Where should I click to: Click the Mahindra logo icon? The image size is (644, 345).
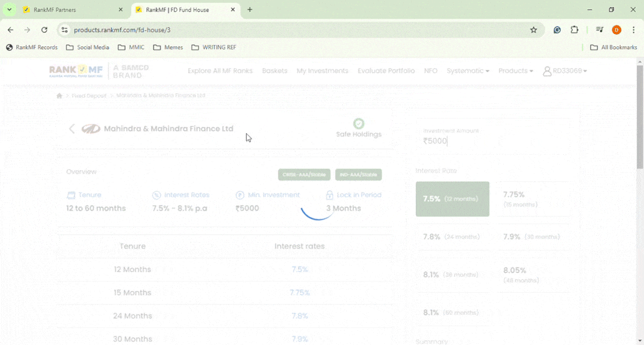[91, 128]
